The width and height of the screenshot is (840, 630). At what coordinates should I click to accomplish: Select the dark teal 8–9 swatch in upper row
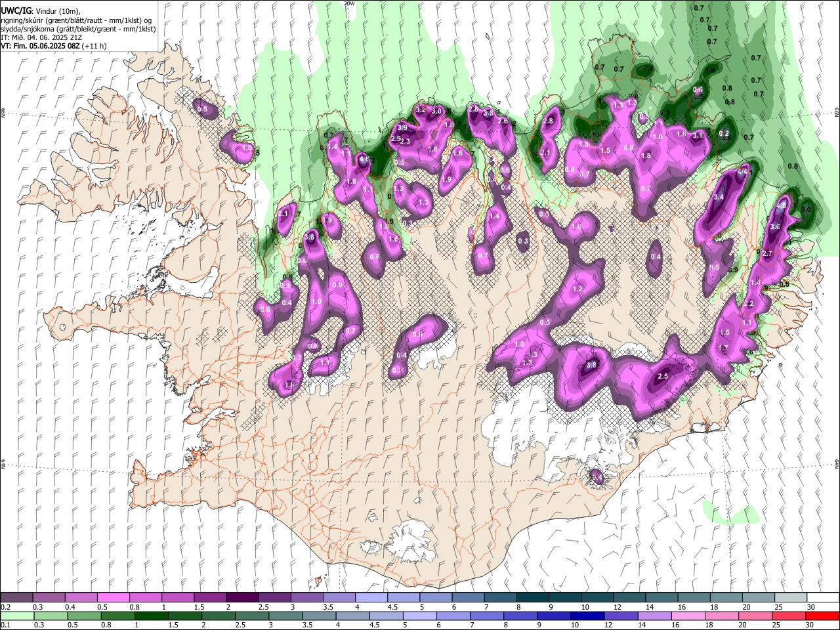532,598
